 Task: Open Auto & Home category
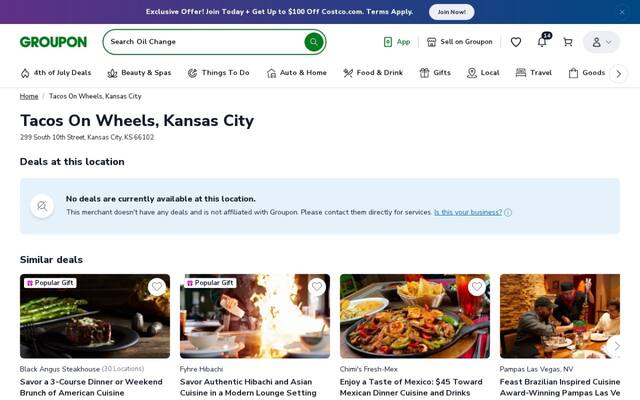[x=297, y=73]
